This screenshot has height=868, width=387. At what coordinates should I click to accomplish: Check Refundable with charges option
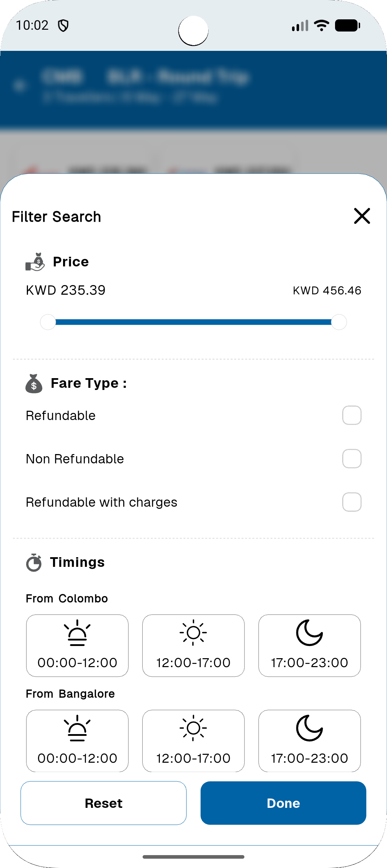coord(352,502)
